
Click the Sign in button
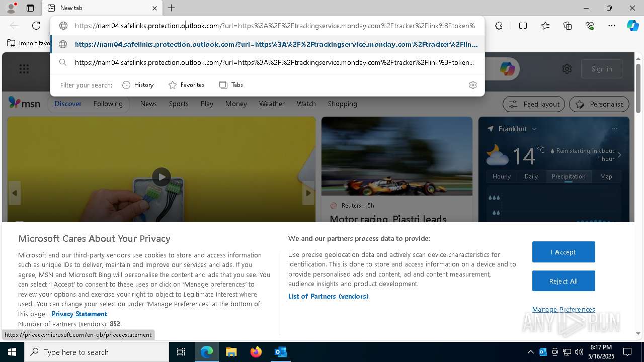pos(602,69)
